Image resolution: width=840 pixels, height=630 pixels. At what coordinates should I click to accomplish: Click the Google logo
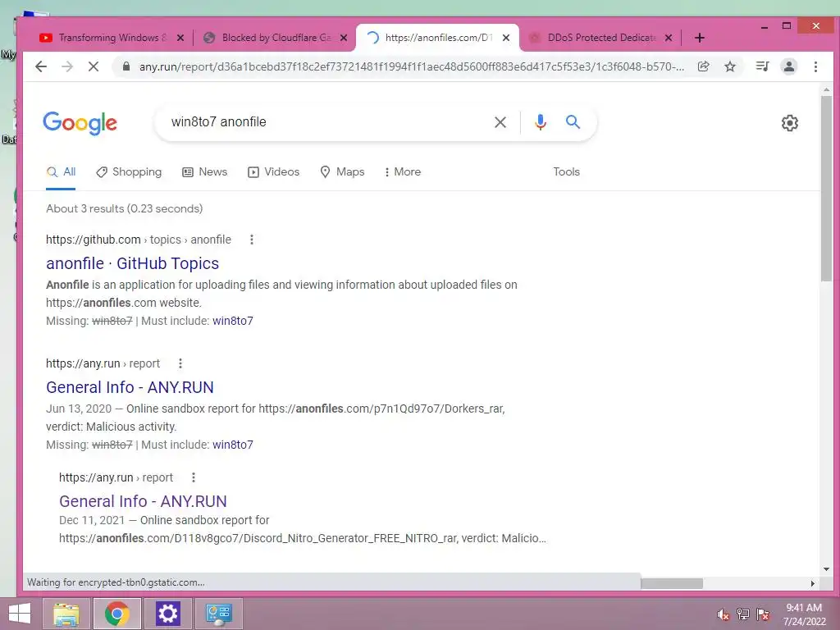(x=80, y=123)
